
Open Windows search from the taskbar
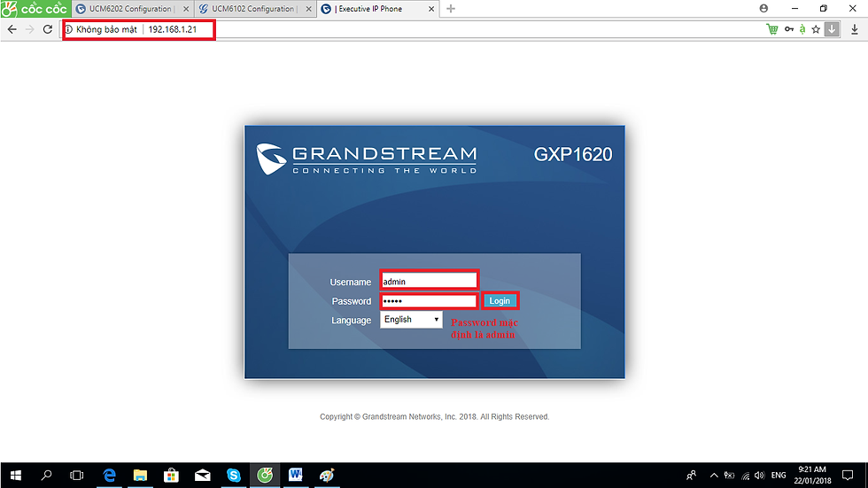pyautogui.click(x=46, y=476)
